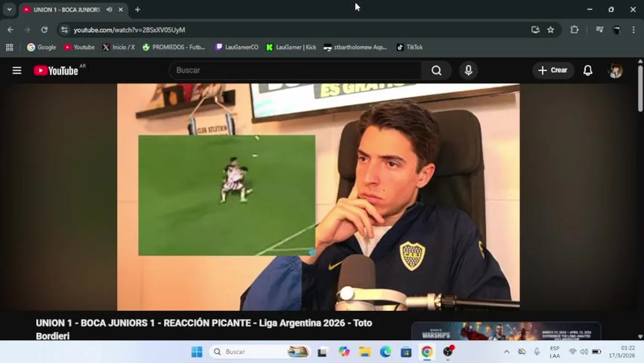Open the LauGamerCO Twitch bookmark
This screenshot has width=644, height=363.
pyautogui.click(x=237, y=47)
